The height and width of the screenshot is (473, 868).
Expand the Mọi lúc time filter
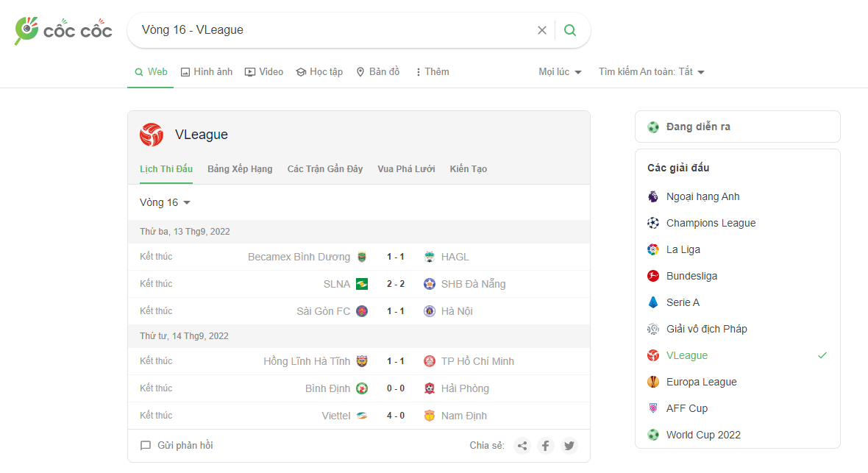click(561, 72)
